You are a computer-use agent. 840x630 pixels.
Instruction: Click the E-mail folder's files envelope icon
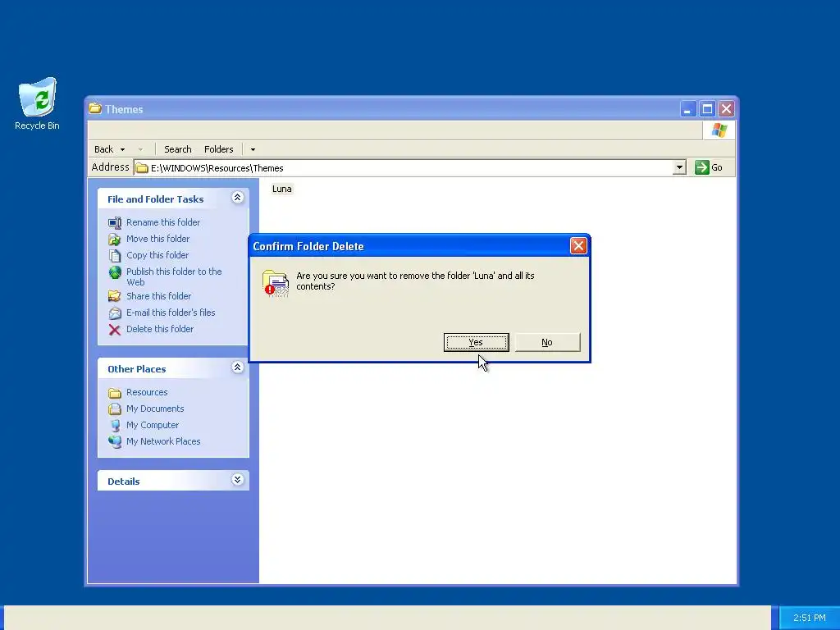click(115, 313)
